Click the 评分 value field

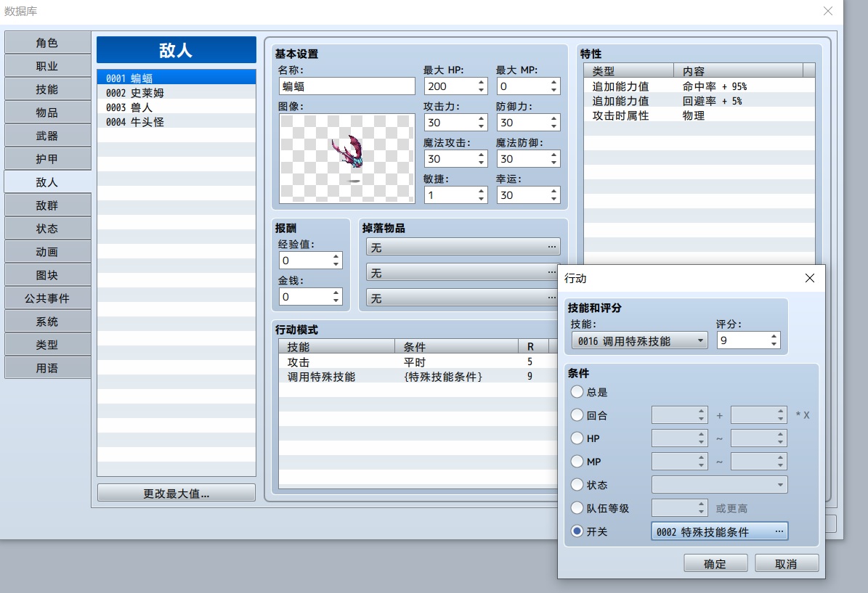[743, 340]
